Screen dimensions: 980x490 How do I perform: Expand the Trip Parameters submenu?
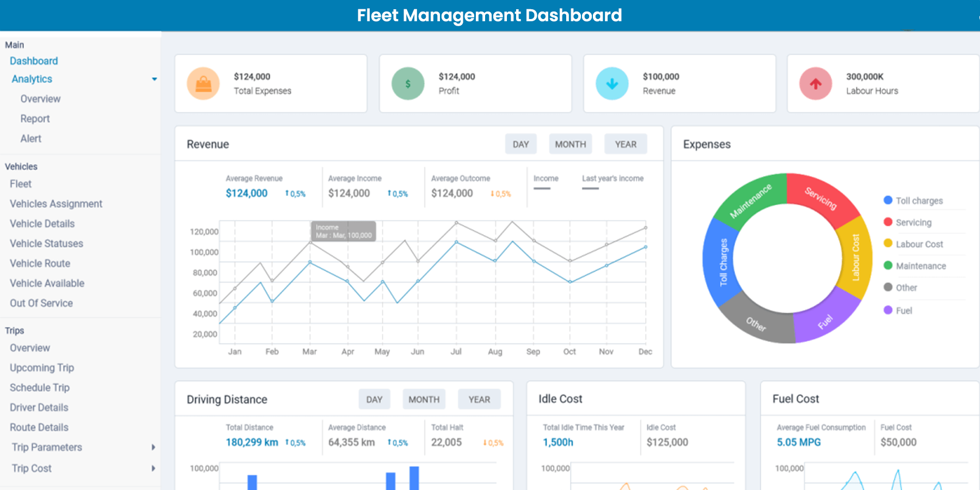pos(153,447)
